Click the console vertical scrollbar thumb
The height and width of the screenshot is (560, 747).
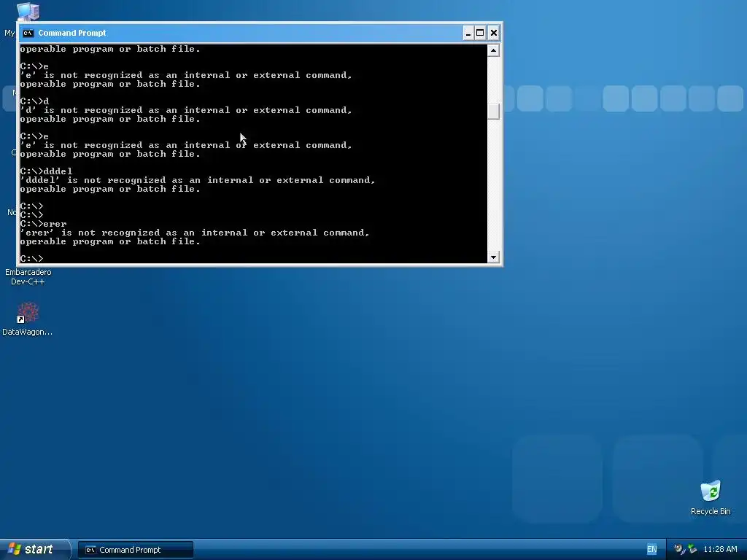494,112
